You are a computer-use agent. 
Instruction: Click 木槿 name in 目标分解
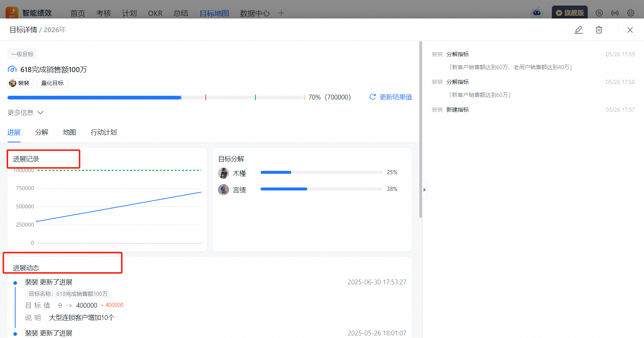(239, 173)
